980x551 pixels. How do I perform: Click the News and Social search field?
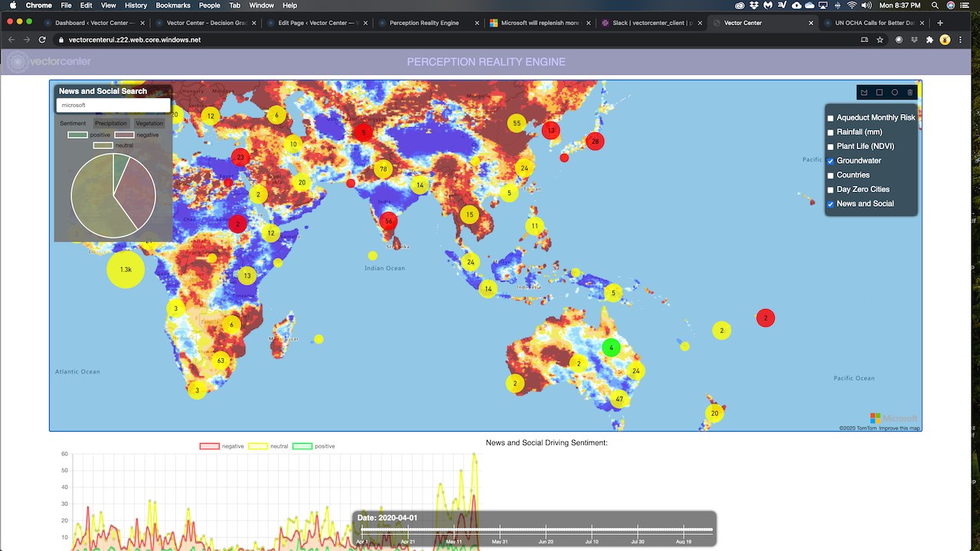pos(113,105)
